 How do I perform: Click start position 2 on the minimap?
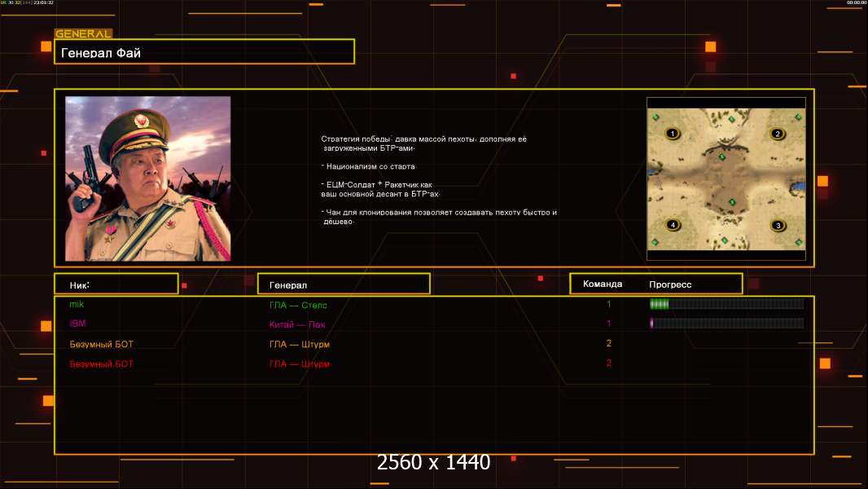click(x=778, y=134)
